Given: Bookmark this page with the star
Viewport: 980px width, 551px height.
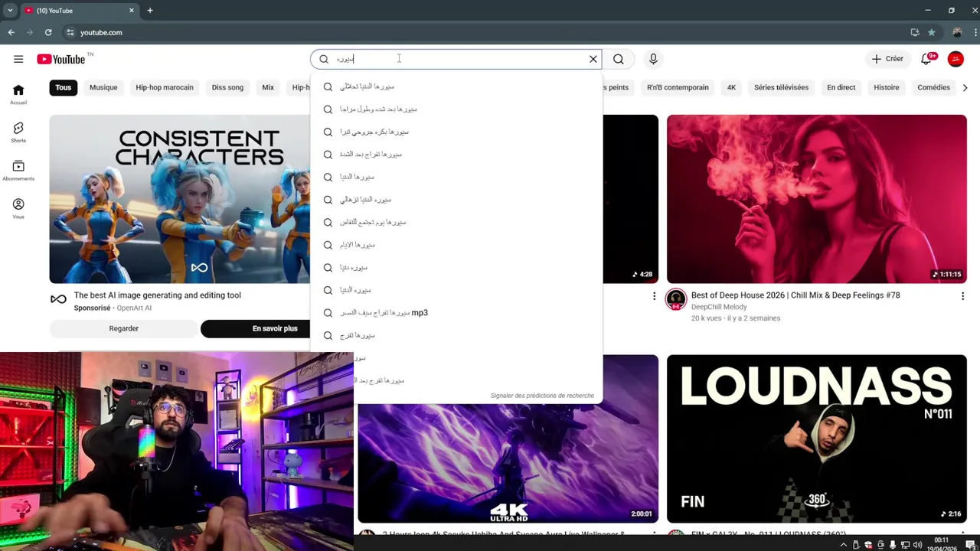Looking at the screenshot, I should (x=931, y=32).
